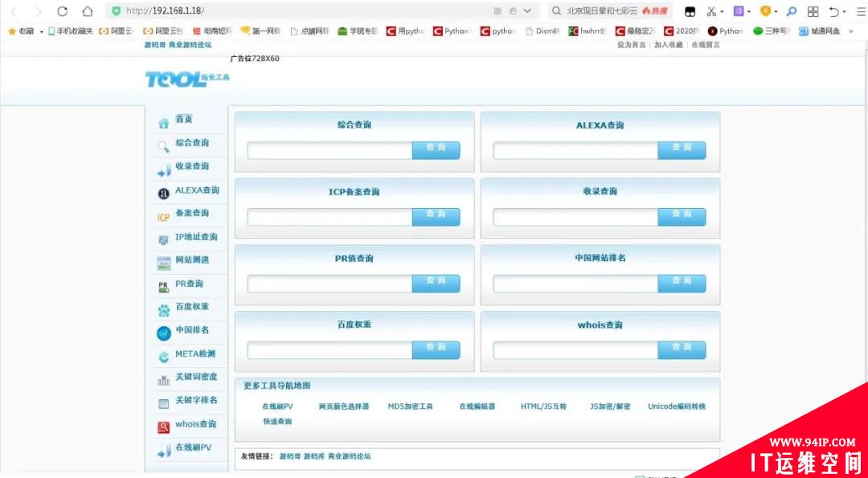Click the IP地址查询 sidebar icon
Viewport: 868px width, 478px height.
163,240
